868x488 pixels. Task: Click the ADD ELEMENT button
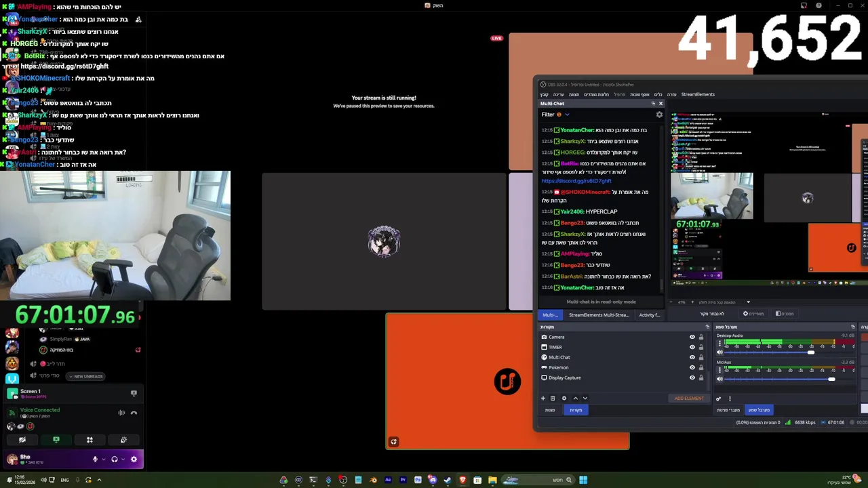click(689, 399)
